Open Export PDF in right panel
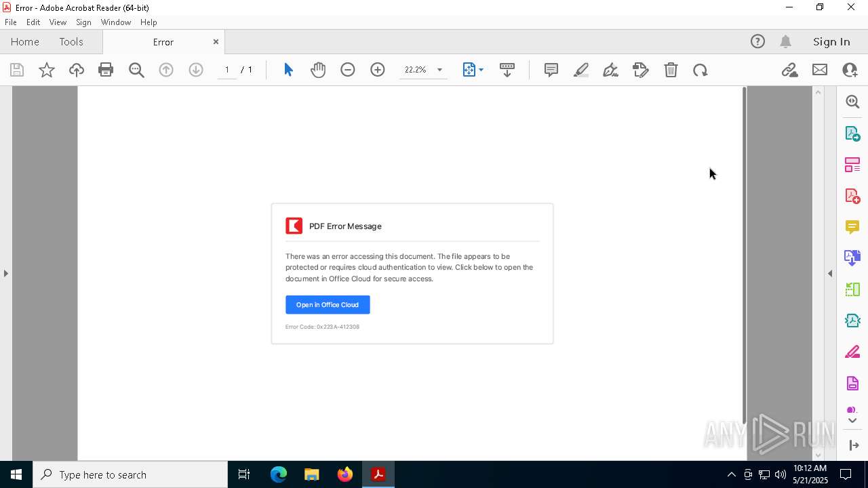This screenshot has height=488, width=868. click(852, 134)
